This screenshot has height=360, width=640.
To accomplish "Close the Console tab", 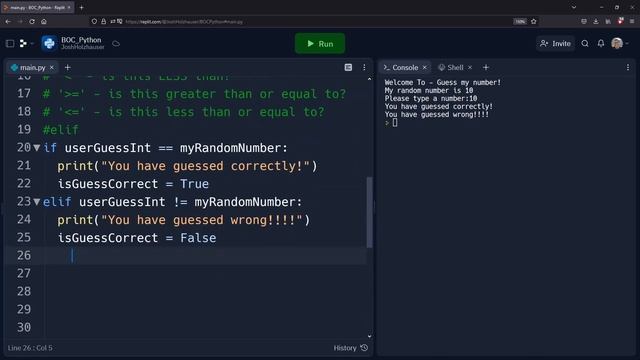I will click(424, 67).
